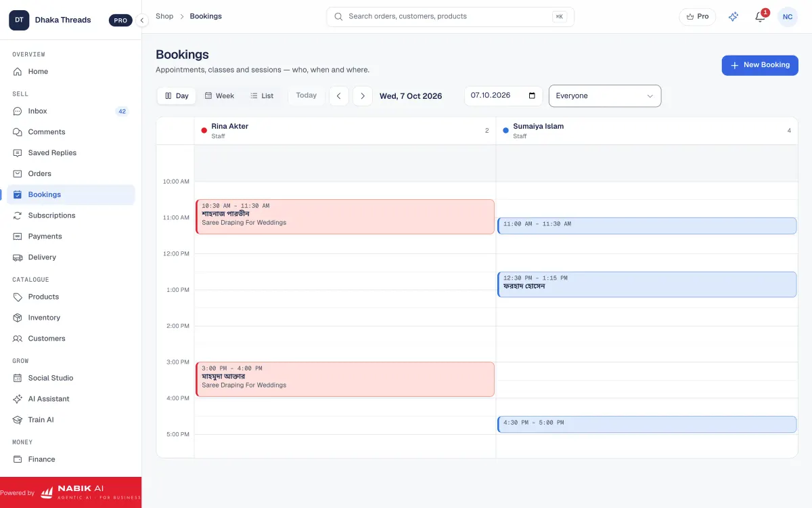Open the 3:00 PM – 4:00 PM booking
This screenshot has height=508, width=812.
coord(345,379)
